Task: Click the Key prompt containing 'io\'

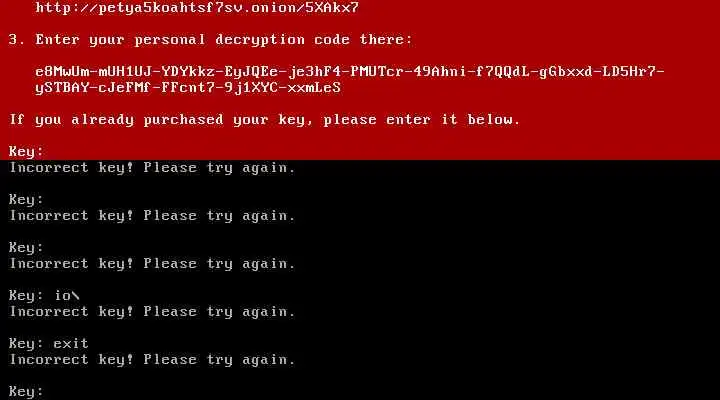Action: point(45,296)
